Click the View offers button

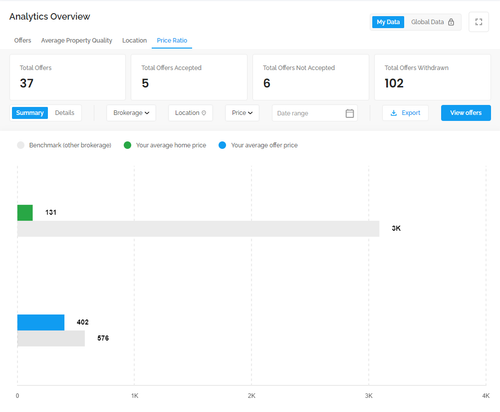tap(466, 113)
